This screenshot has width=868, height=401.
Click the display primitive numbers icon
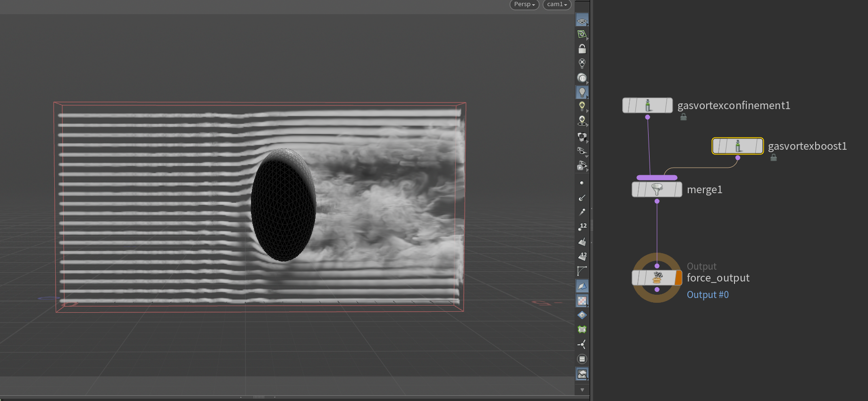coord(582,256)
